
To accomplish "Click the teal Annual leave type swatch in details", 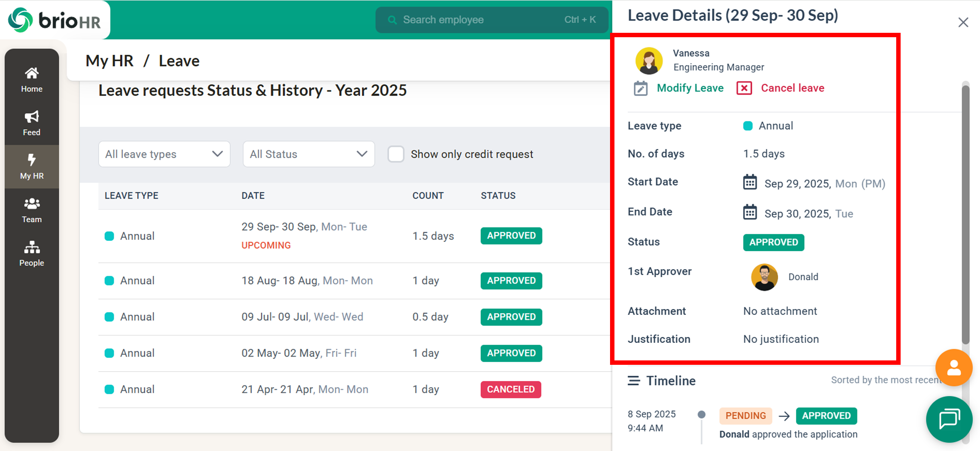I will pyautogui.click(x=748, y=126).
